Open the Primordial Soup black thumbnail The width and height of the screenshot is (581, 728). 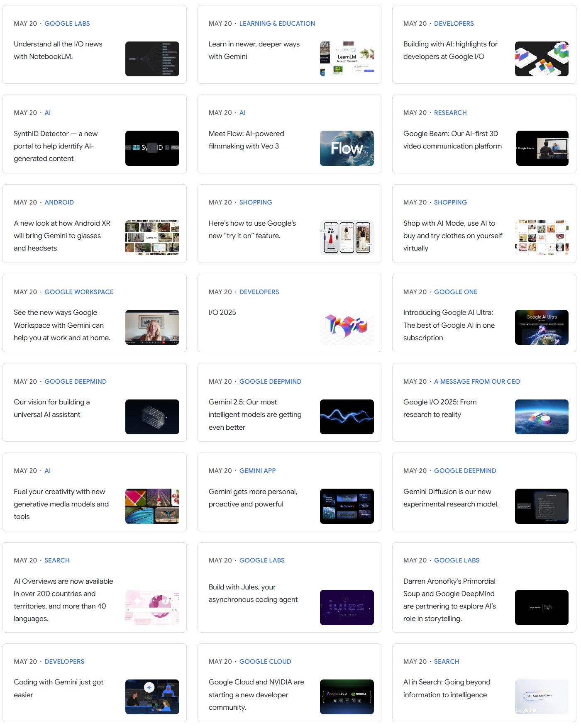coord(542,607)
